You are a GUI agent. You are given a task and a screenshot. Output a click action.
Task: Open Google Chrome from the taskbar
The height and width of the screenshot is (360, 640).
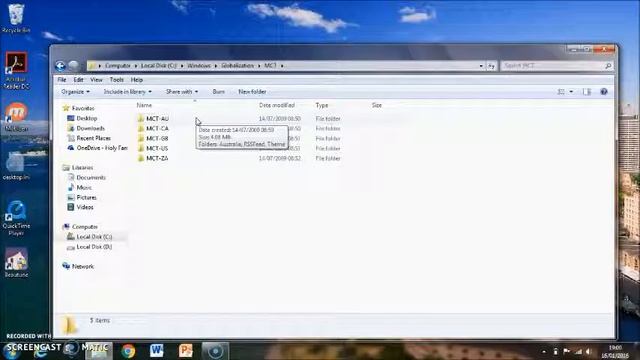pyautogui.click(x=128, y=351)
